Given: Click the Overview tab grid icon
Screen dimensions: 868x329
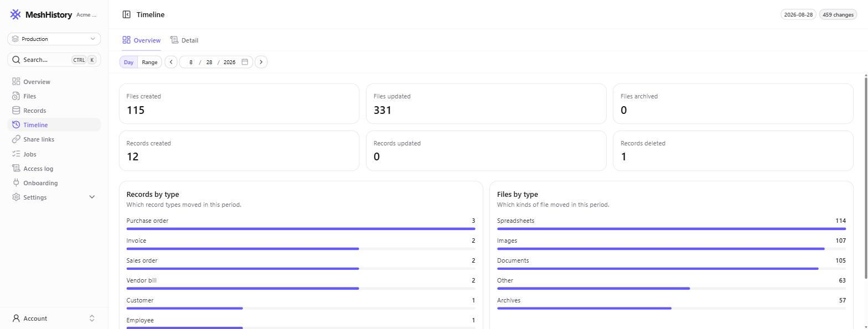Looking at the screenshot, I should click(x=126, y=40).
